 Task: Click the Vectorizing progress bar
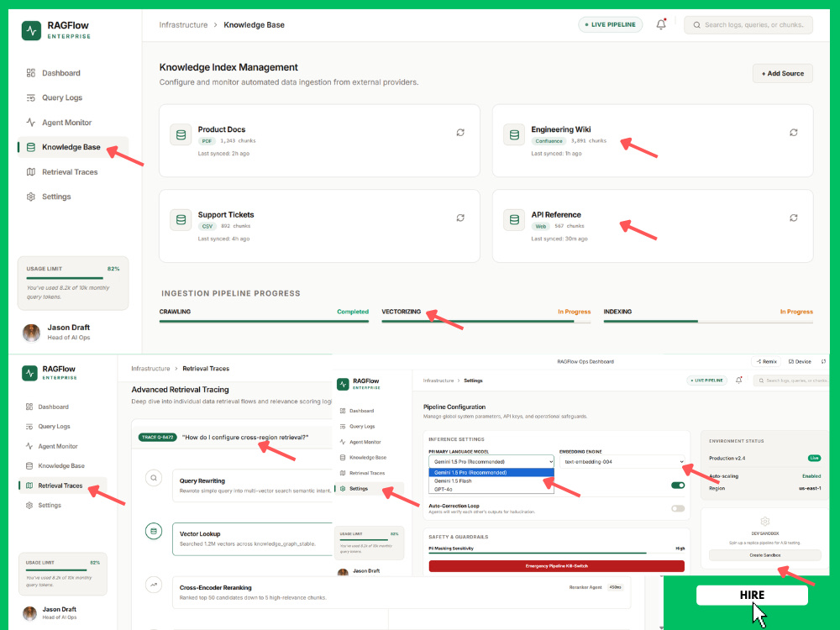[486, 322]
